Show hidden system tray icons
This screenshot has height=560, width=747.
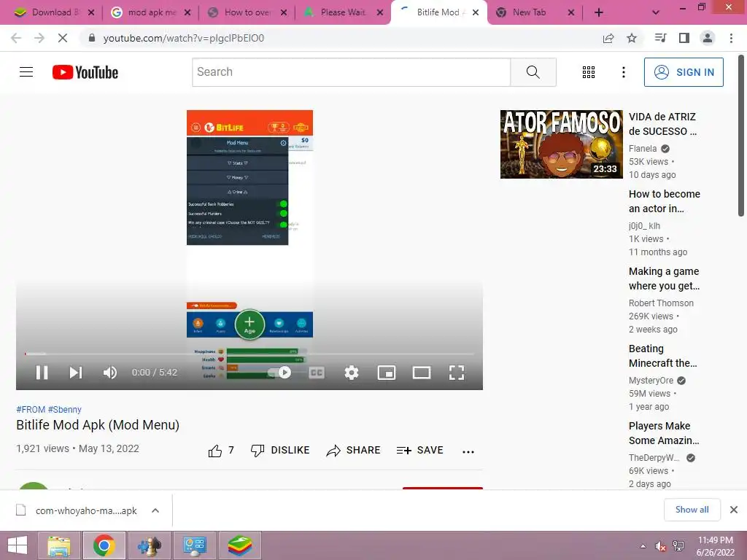[643, 546]
